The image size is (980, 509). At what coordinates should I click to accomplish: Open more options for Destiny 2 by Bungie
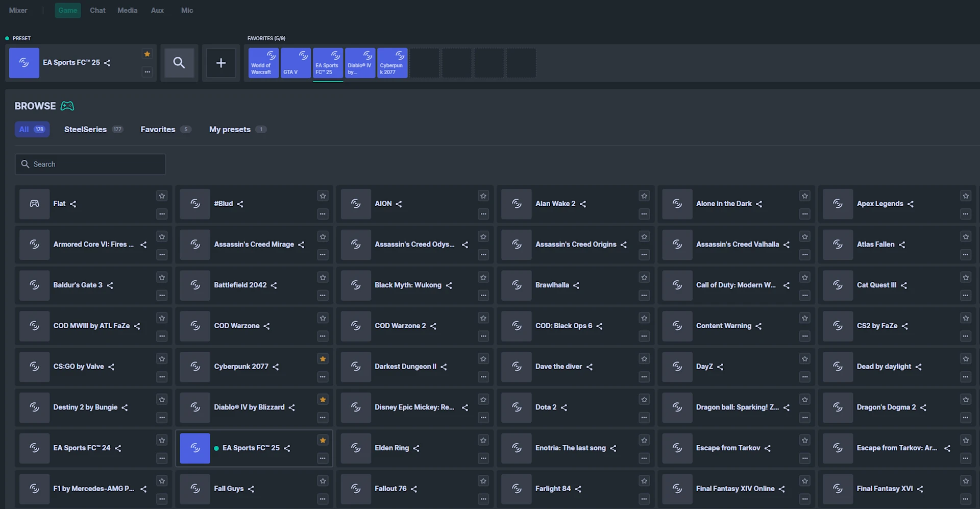click(x=162, y=418)
